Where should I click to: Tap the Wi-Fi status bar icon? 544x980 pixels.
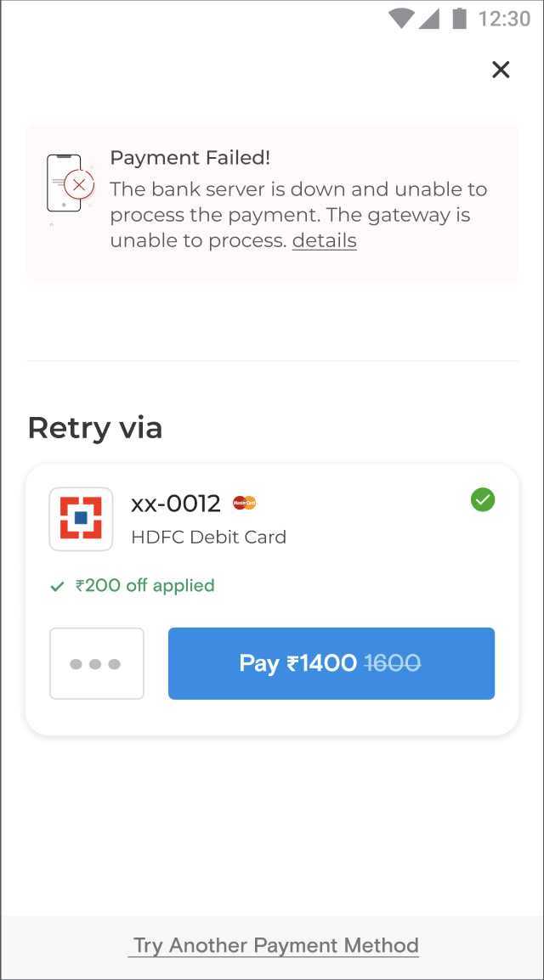pyautogui.click(x=401, y=18)
